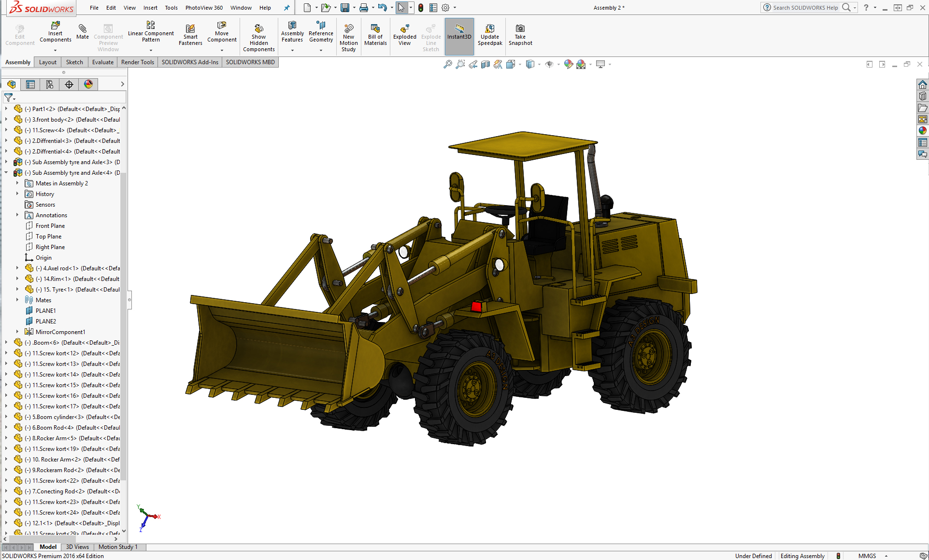Open the PropertyManager tab icon
This screenshot has height=560, width=929.
pos(30,84)
